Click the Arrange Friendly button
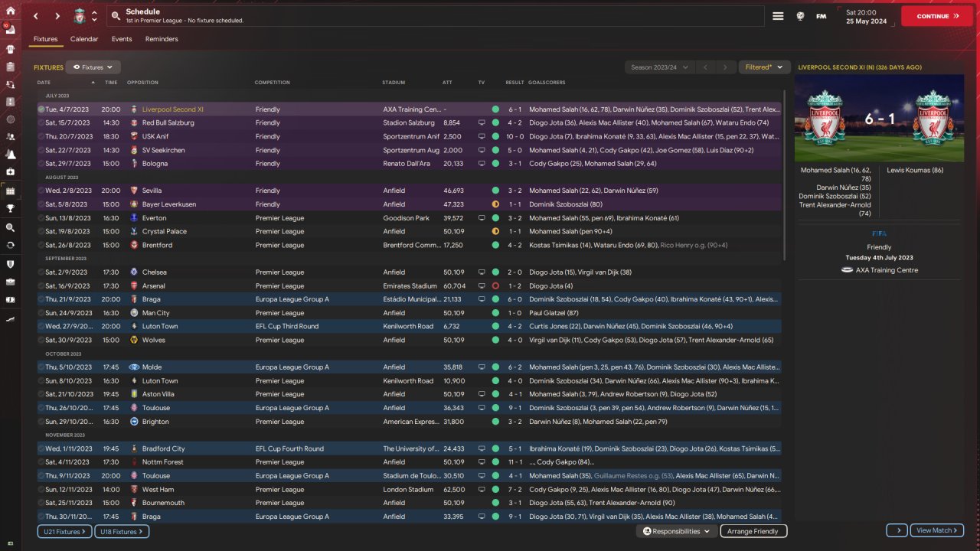 click(x=753, y=531)
